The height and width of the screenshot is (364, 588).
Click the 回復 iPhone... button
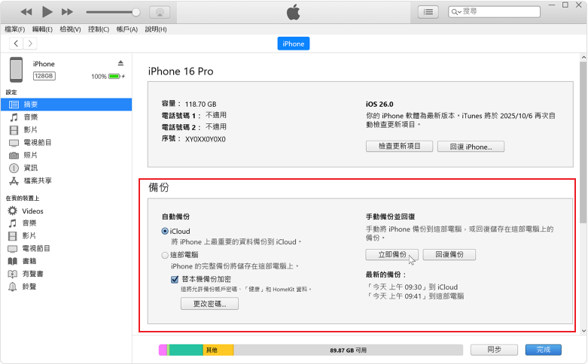(x=471, y=147)
